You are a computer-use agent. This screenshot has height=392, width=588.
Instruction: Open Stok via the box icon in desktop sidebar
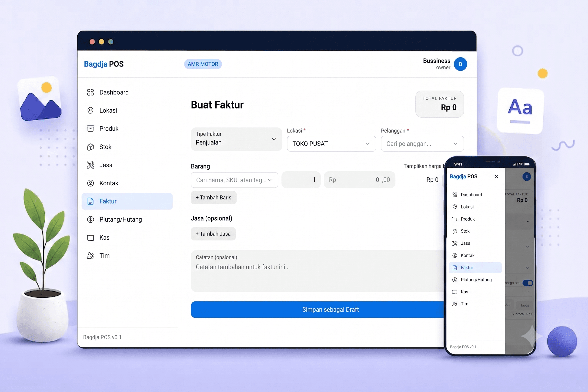90,147
